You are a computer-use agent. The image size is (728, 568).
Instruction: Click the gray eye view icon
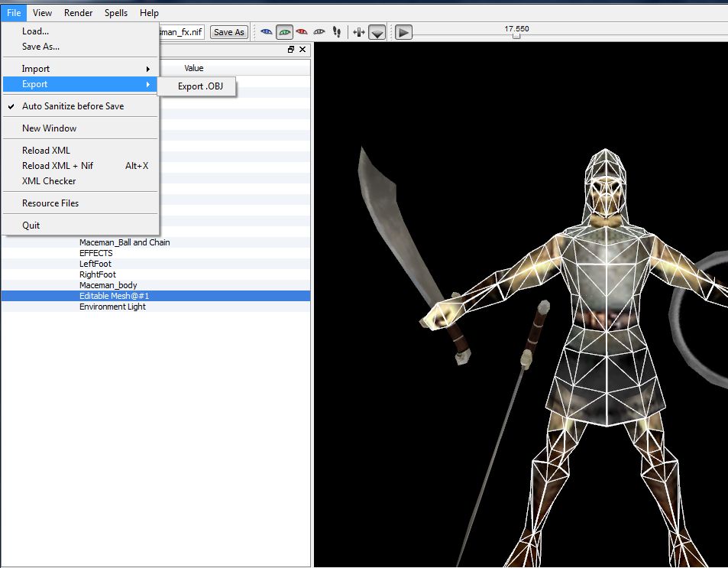tap(319, 32)
